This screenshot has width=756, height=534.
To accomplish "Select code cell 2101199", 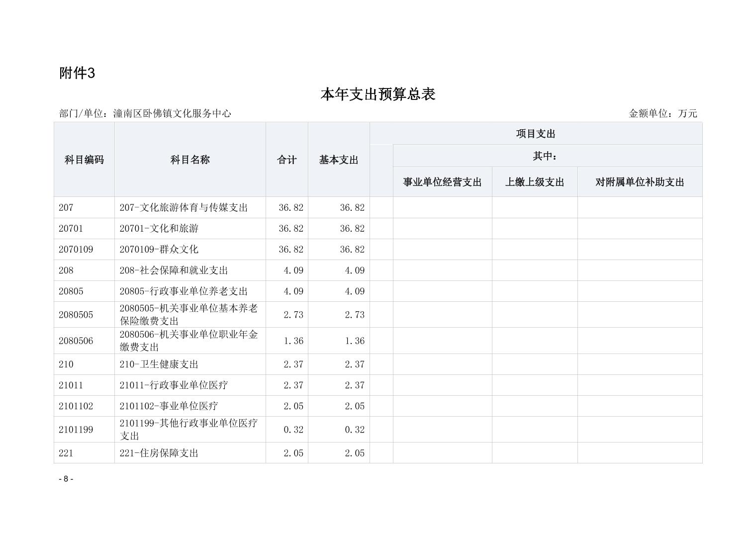I will pos(84,429).
